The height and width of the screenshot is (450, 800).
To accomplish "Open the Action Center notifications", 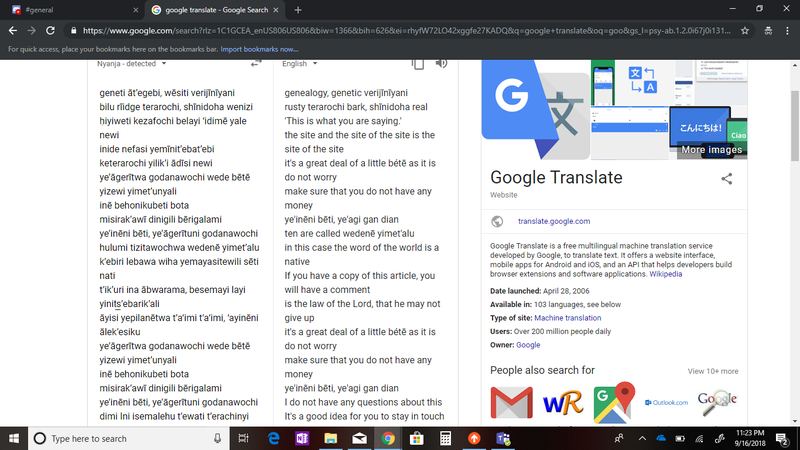I will pos(782,438).
